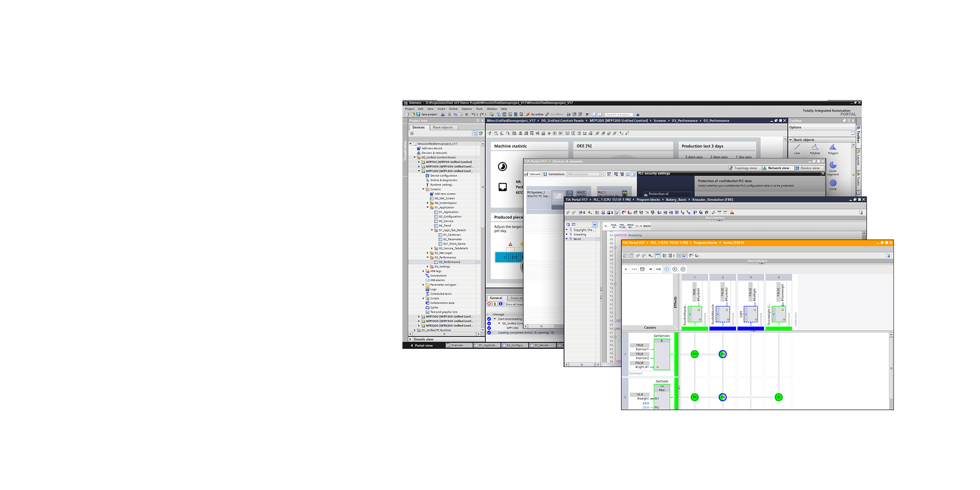Open the Project menu
This screenshot has height=490, width=980.
click(x=410, y=109)
